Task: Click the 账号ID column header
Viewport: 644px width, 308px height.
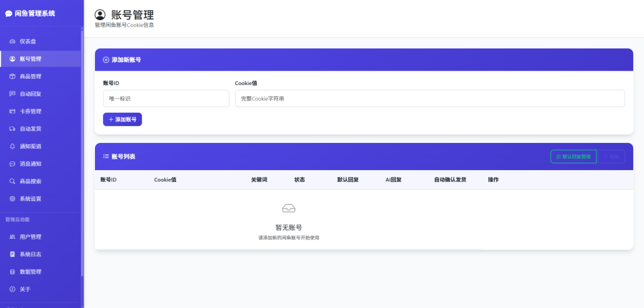Action: [x=108, y=180]
